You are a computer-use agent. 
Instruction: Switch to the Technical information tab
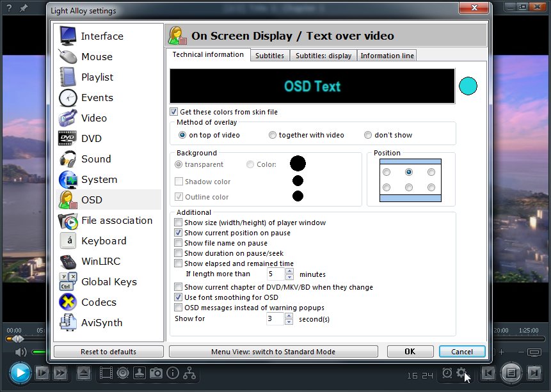pos(208,55)
